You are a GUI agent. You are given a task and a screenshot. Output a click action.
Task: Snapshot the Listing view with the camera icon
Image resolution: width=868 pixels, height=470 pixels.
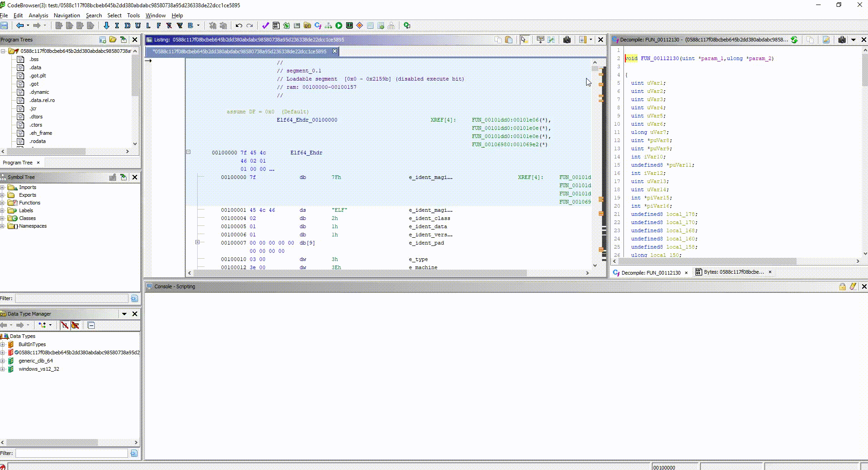point(567,40)
